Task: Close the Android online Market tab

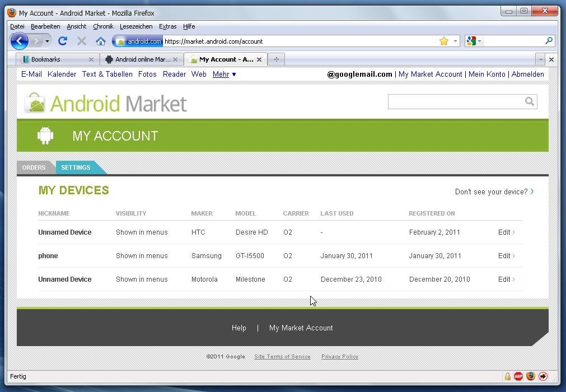Action: (x=175, y=59)
